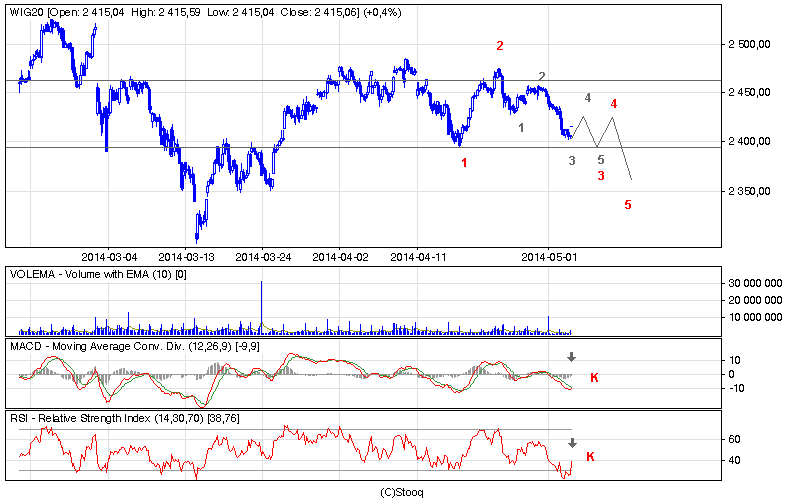
Task: Click the red K beside RSI line
Action: point(590,457)
